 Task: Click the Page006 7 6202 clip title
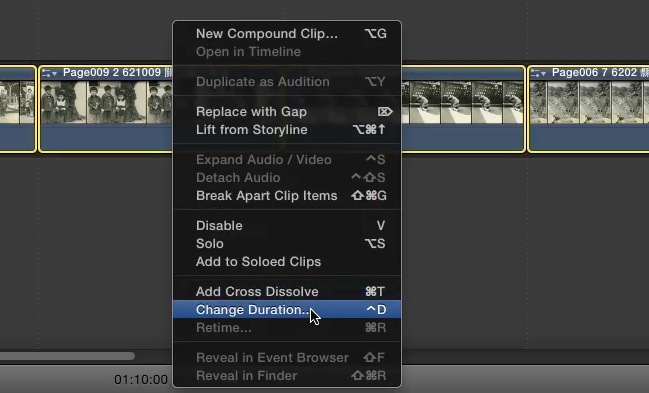pos(600,73)
